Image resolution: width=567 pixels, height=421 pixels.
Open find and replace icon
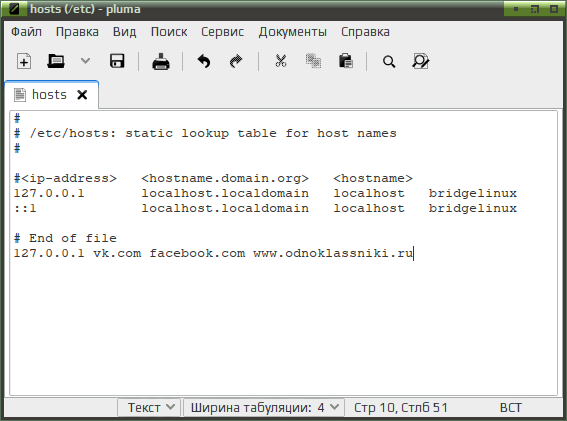coord(421,61)
